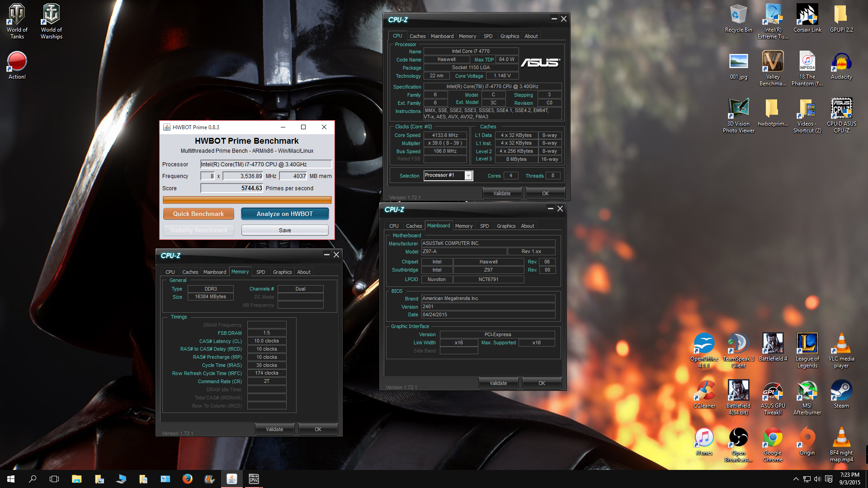
Task: Open Audacity desktop icon
Action: pyautogui.click(x=841, y=65)
